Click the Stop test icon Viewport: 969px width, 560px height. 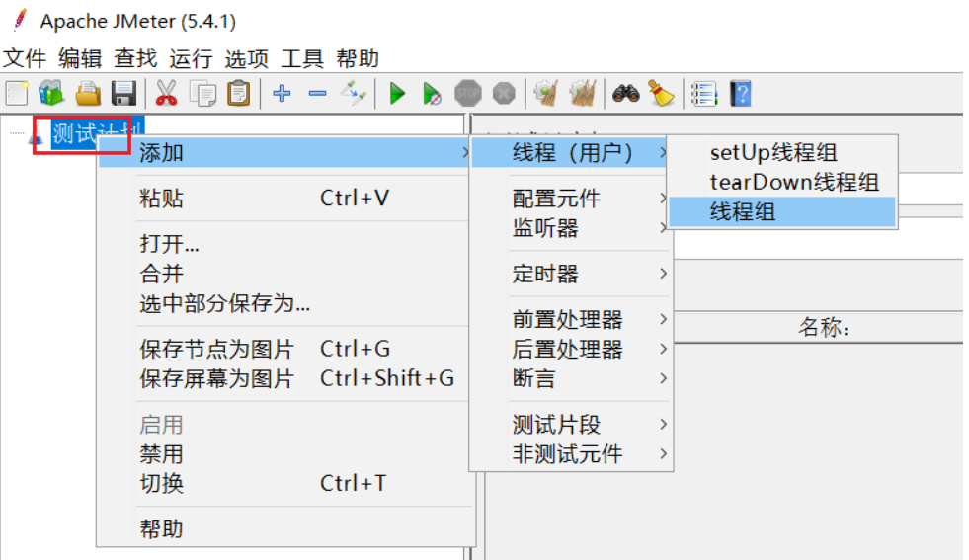tap(468, 94)
